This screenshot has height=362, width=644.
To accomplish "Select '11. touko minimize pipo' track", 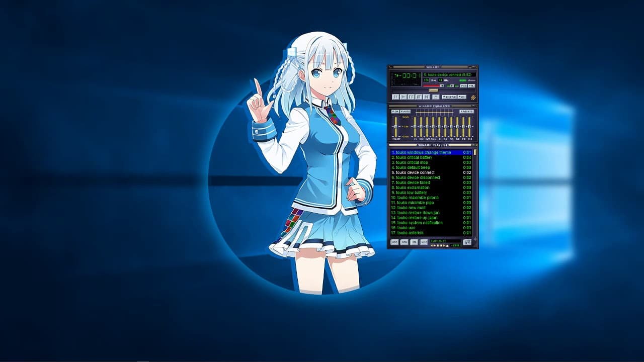I will click(431, 203).
